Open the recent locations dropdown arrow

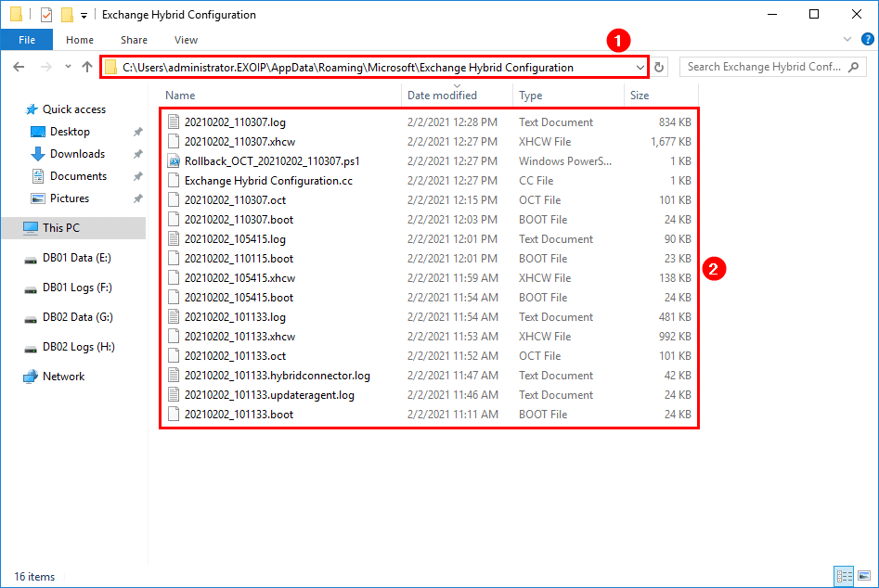point(68,67)
